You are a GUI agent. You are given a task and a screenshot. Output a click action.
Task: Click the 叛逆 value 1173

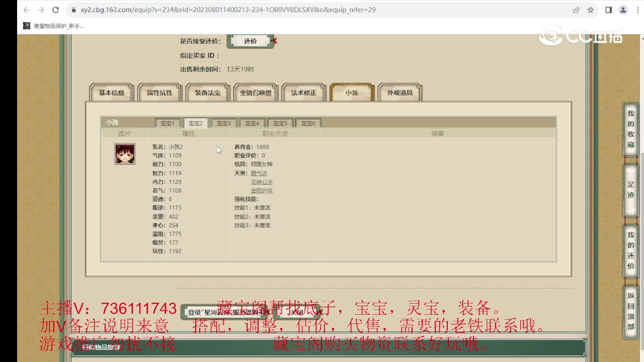point(175,208)
